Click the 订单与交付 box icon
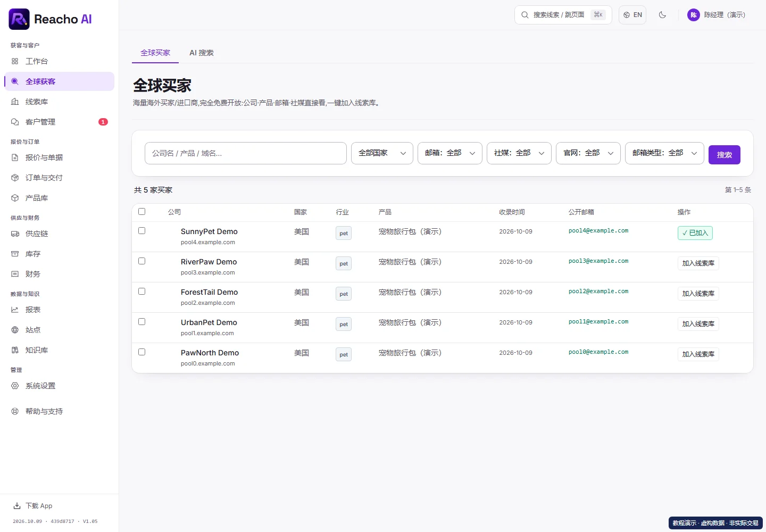766x532 pixels. (15, 178)
